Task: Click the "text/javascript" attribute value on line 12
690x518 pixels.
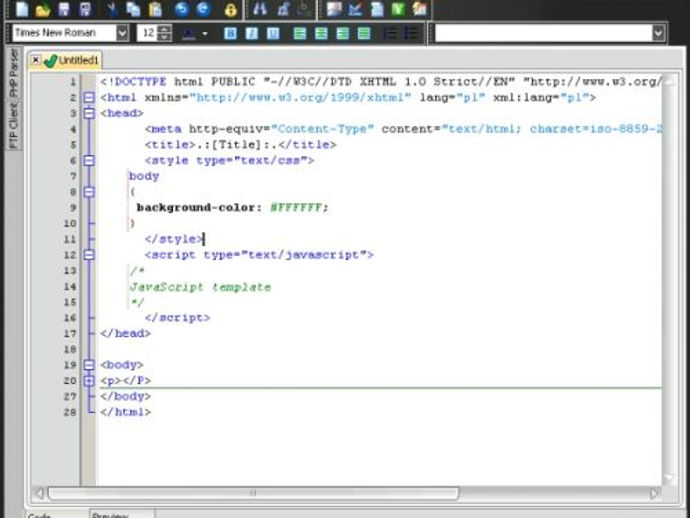Action: tap(304, 255)
